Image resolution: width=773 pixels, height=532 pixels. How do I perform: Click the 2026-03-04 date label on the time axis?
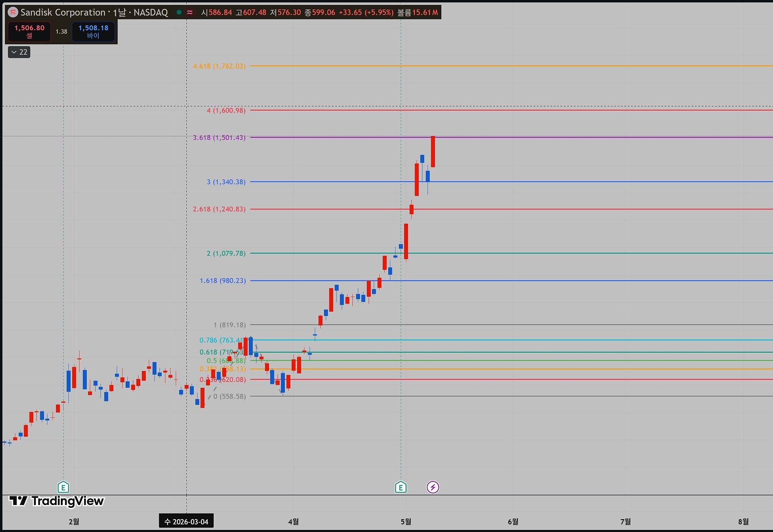tap(186, 522)
